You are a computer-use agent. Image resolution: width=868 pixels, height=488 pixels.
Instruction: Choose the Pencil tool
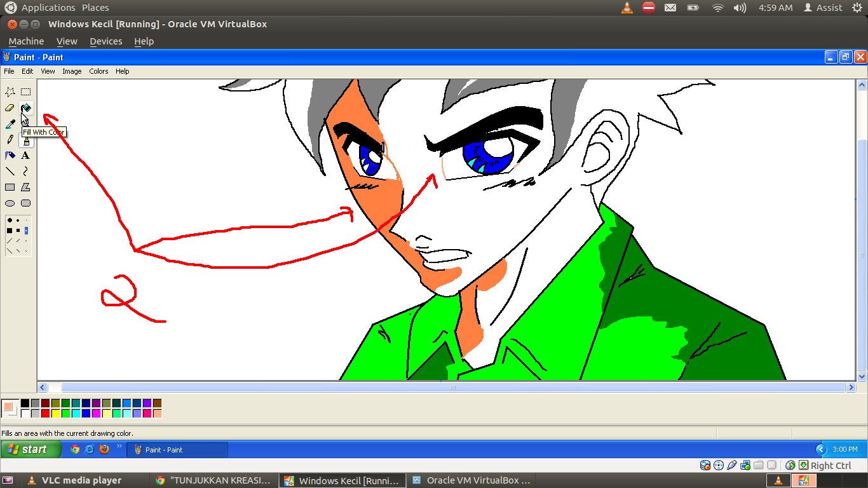pyautogui.click(x=10, y=140)
